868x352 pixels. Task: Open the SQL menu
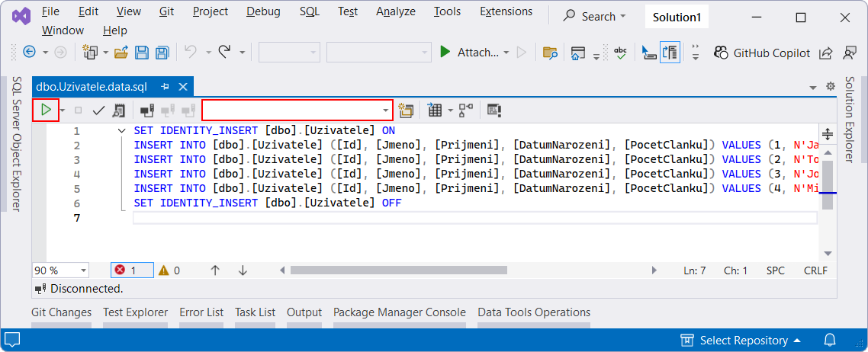click(x=310, y=11)
